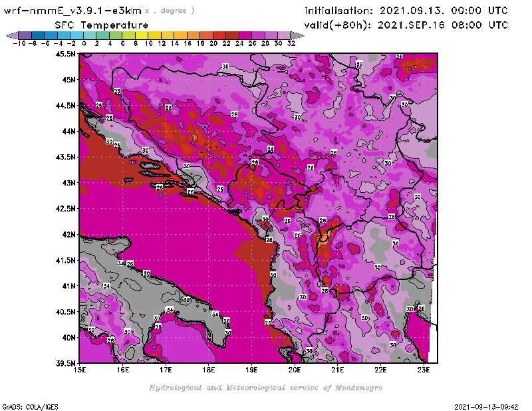The width and height of the screenshot is (532, 411).
Task: Click the '19E' longitude label
Action: click(251, 370)
